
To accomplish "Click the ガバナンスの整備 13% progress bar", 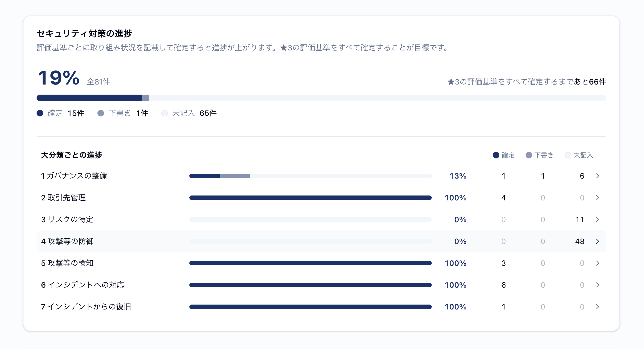I will click(311, 176).
